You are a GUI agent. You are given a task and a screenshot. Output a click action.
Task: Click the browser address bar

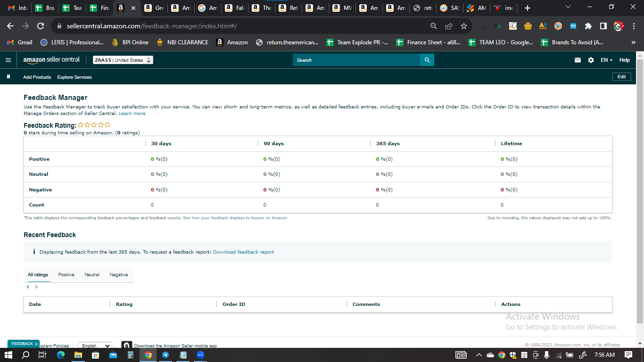click(x=239, y=26)
